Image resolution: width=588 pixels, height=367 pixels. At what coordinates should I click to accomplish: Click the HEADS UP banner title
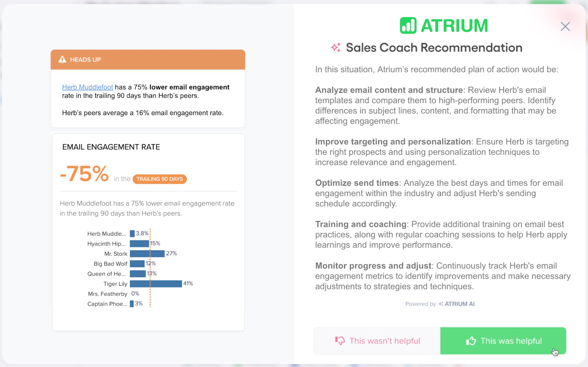coord(85,60)
